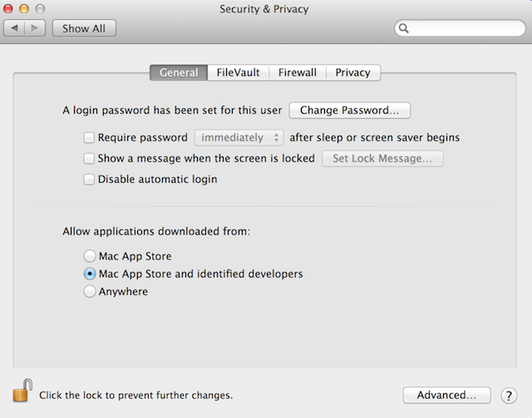Select the Anywhere radio option
Screen dimensions: 532x418
(x=90, y=292)
